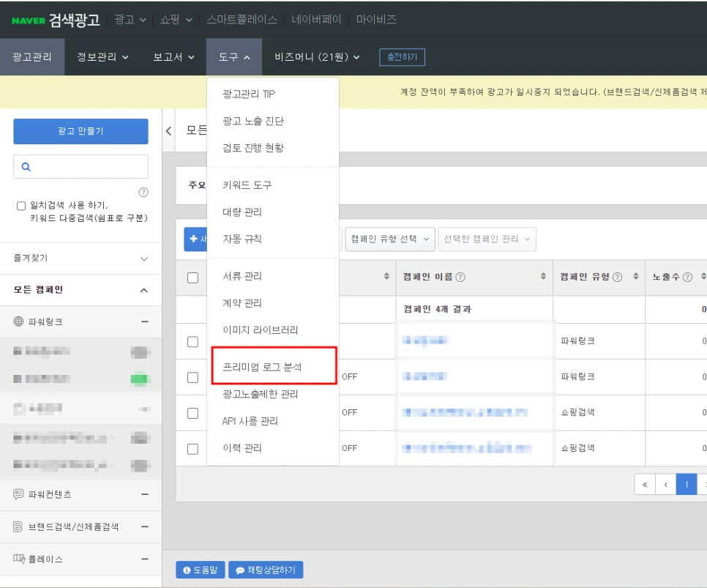Click the 광고관리 tab
This screenshot has height=588, width=707.
pyautogui.click(x=32, y=57)
